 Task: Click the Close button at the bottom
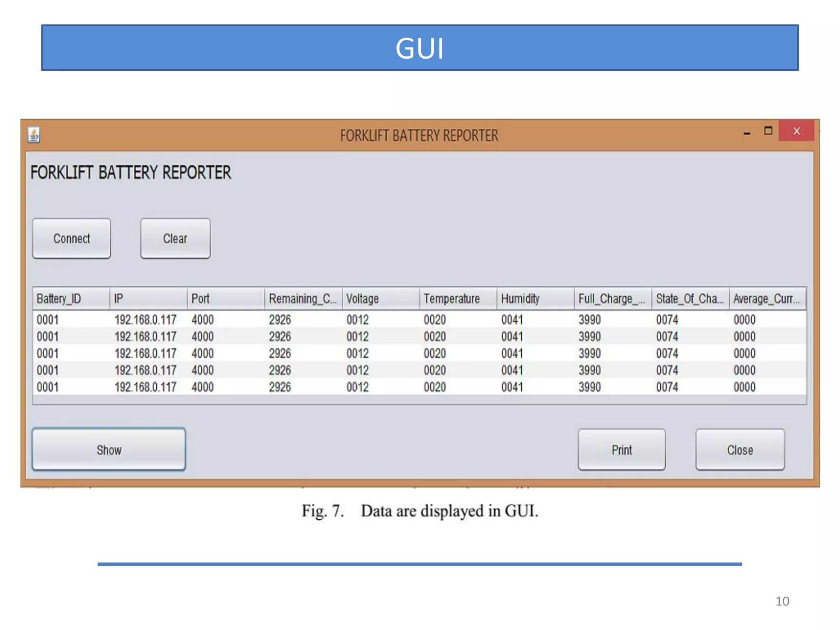740,450
